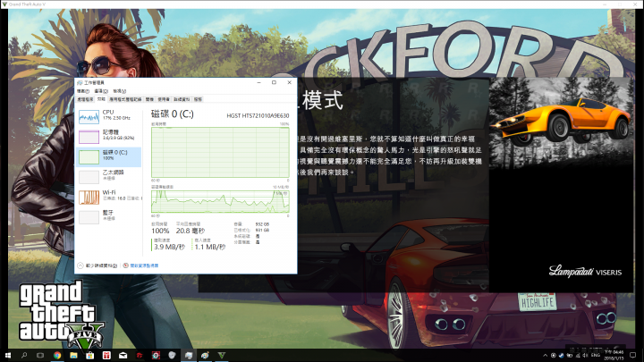Collapse Task Manager with Fewer details chevron
This screenshot has height=362, width=644.
click(x=80, y=265)
